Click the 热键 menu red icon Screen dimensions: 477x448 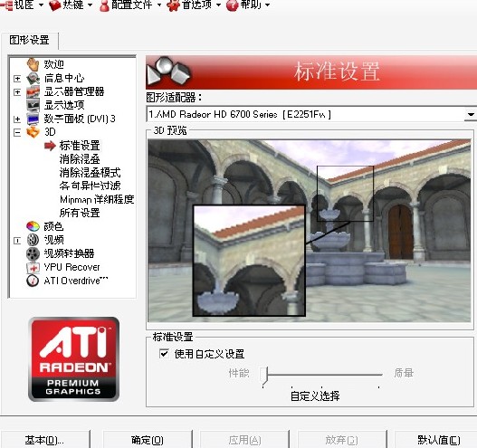click(55, 5)
